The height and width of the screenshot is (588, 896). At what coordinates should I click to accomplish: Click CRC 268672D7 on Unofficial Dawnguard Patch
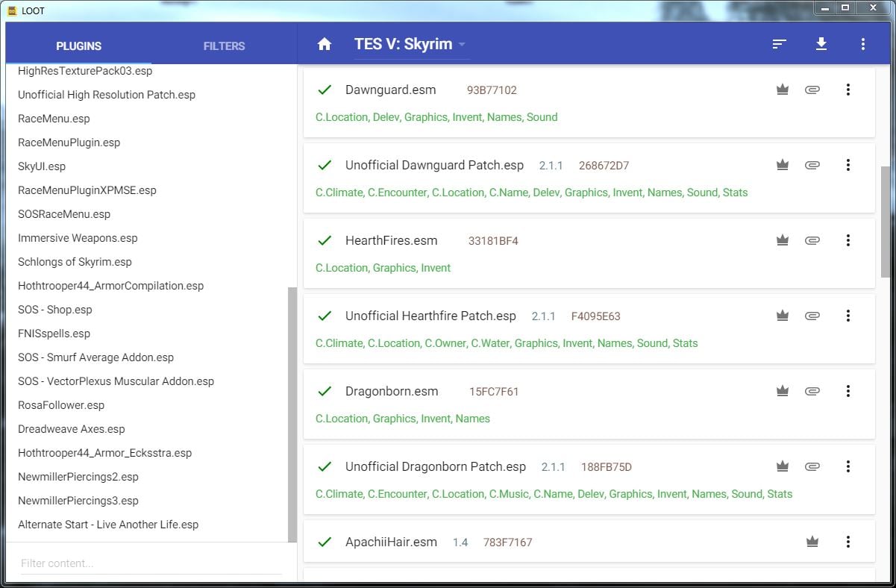coord(604,166)
